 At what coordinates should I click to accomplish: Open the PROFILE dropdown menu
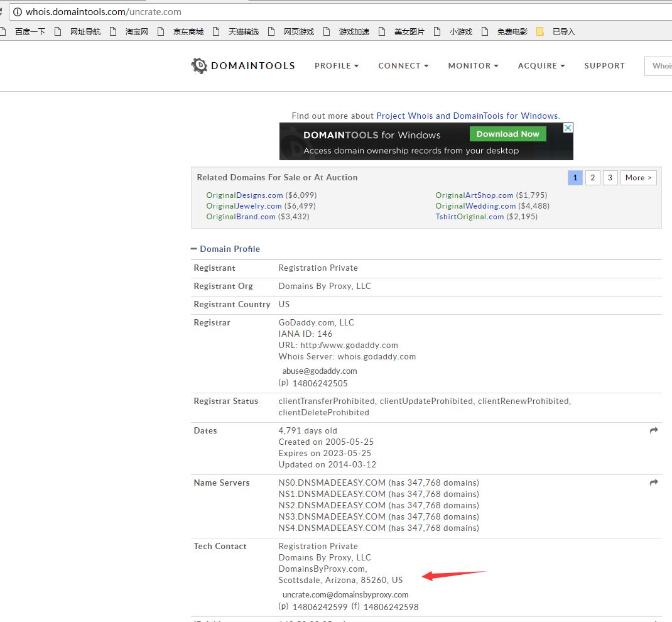click(337, 66)
